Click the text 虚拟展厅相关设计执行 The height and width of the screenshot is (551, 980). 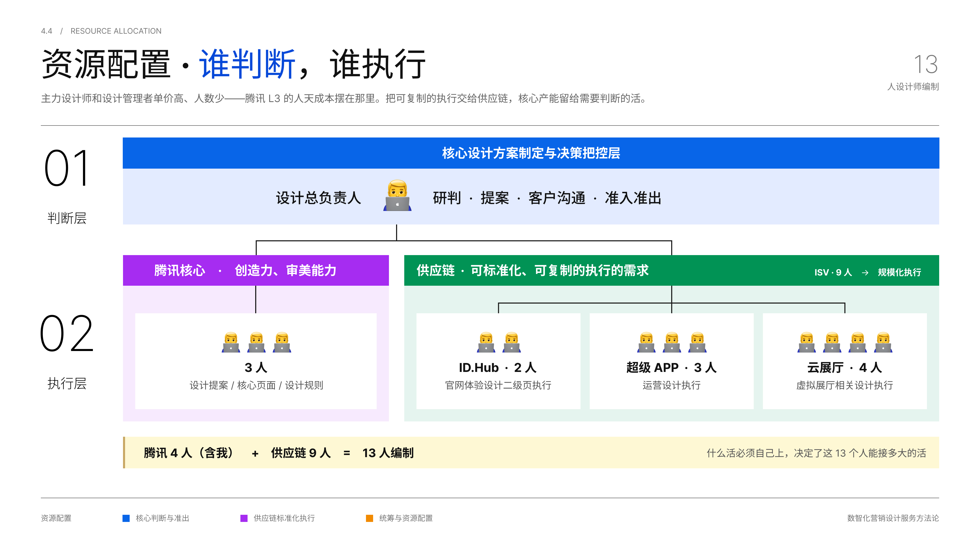pos(844,385)
